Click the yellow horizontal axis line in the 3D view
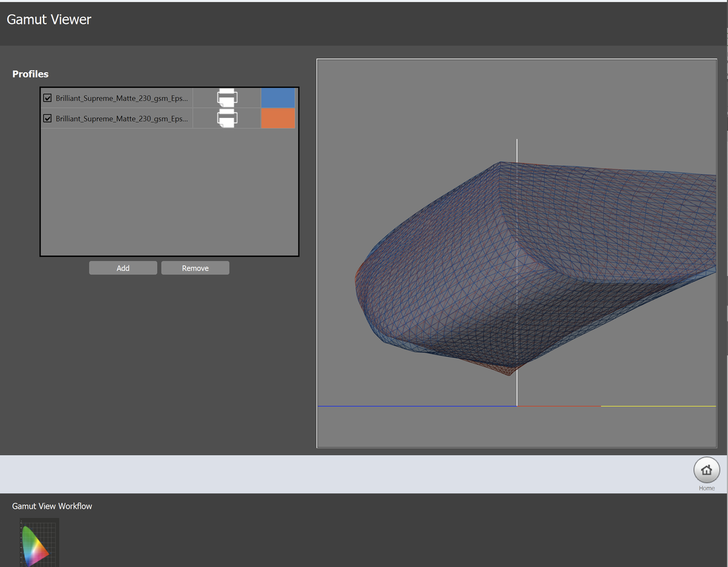The height and width of the screenshot is (567, 728). pyautogui.click(x=658, y=406)
